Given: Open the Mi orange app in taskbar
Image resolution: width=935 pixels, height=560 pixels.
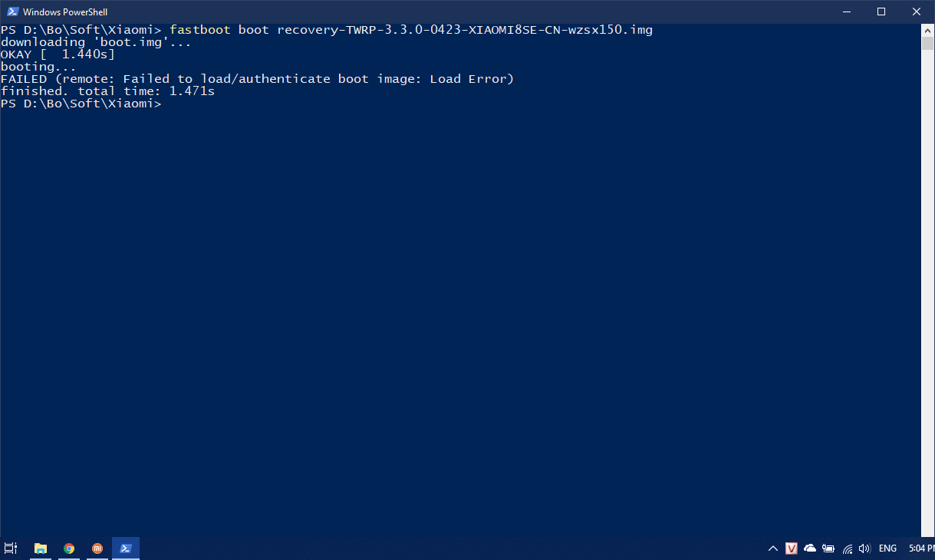Looking at the screenshot, I should (x=97, y=548).
